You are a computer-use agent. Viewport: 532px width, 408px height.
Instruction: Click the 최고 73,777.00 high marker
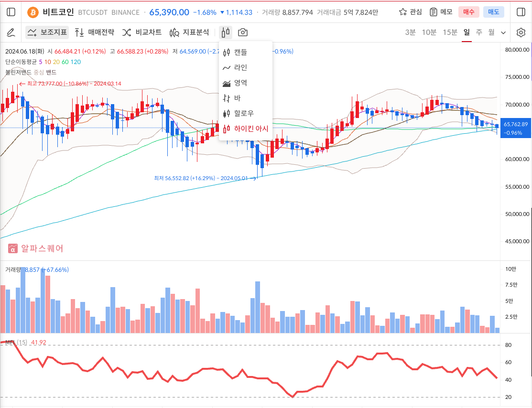pyautogui.click(x=70, y=84)
